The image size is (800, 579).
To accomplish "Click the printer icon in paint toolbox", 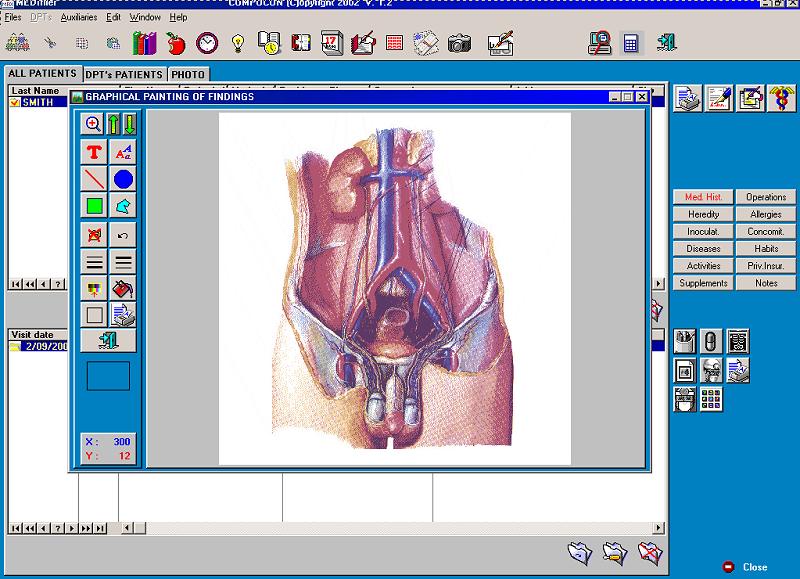I will [x=123, y=315].
